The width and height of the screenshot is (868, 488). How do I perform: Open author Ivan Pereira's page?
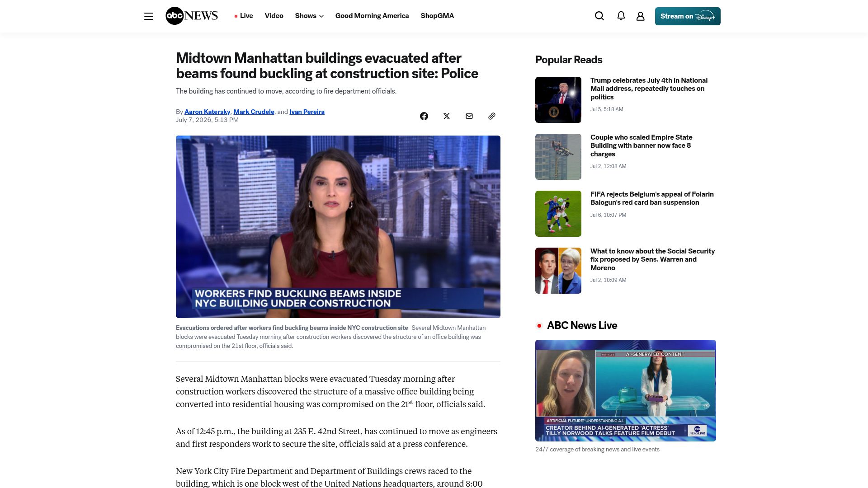(x=307, y=112)
